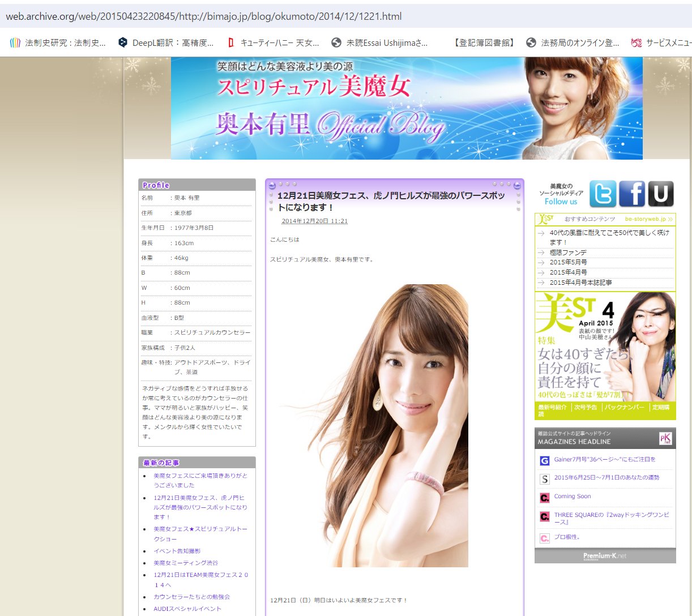692x616 pixels.
Task: Click the profile height value 163cm
Action: [184, 243]
